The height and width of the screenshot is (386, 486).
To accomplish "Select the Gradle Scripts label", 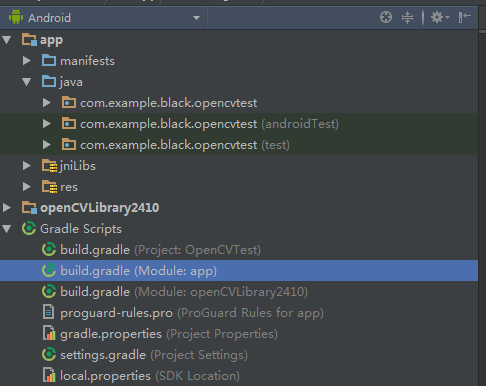I will click(81, 229).
